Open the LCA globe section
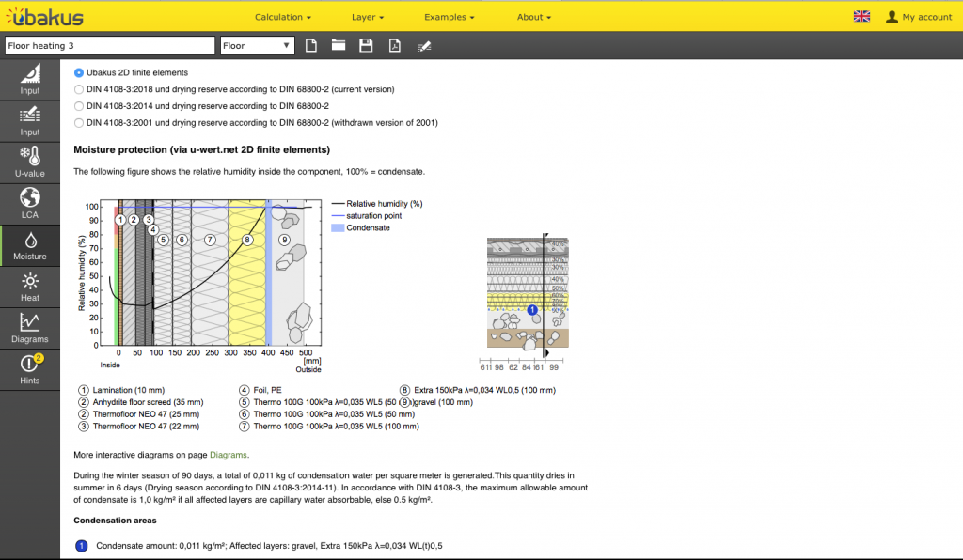This screenshot has width=963, height=560. tap(30, 203)
